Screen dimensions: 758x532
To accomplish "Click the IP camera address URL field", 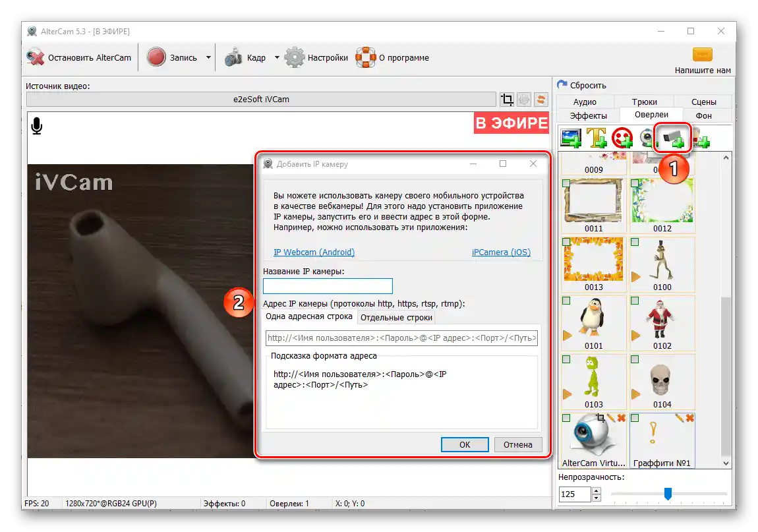I will pos(401,338).
